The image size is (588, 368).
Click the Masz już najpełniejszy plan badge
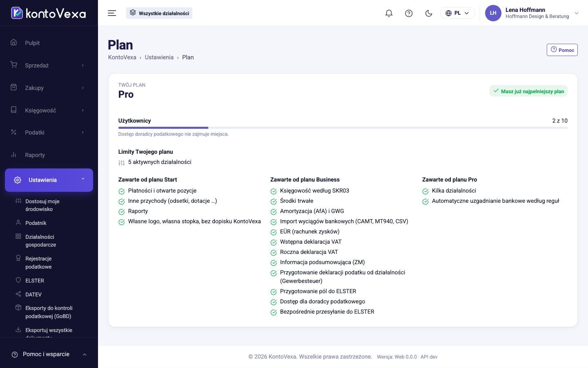[x=528, y=91]
